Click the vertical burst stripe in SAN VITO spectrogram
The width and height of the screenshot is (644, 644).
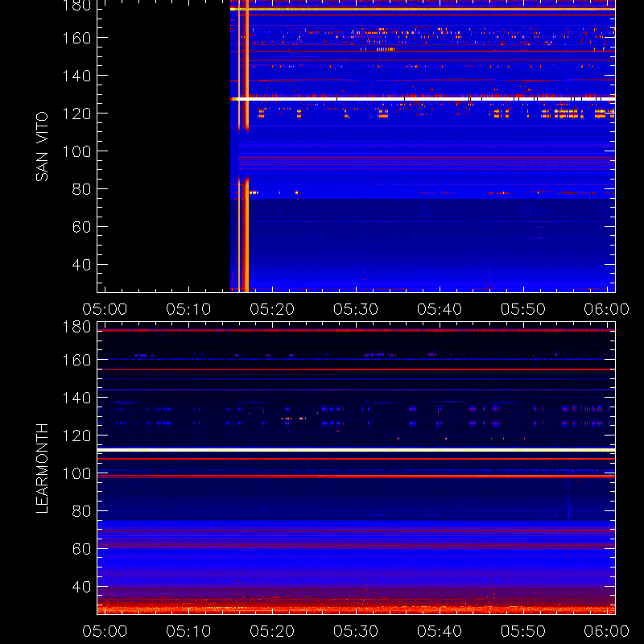(246, 146)
